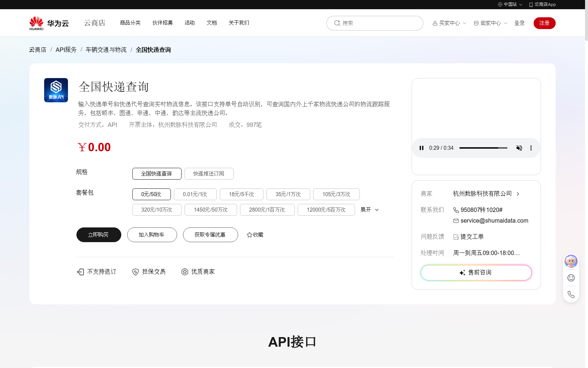
Task: Open 商品分类 menu
Action: coord(130,23)
